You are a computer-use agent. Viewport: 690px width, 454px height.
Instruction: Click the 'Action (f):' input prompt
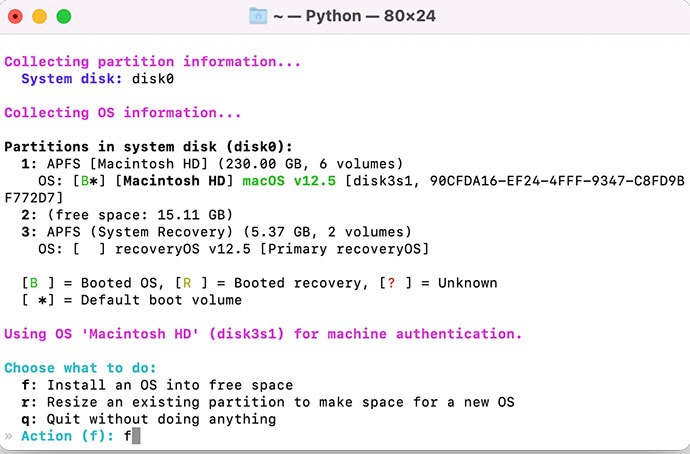[67, 436]
